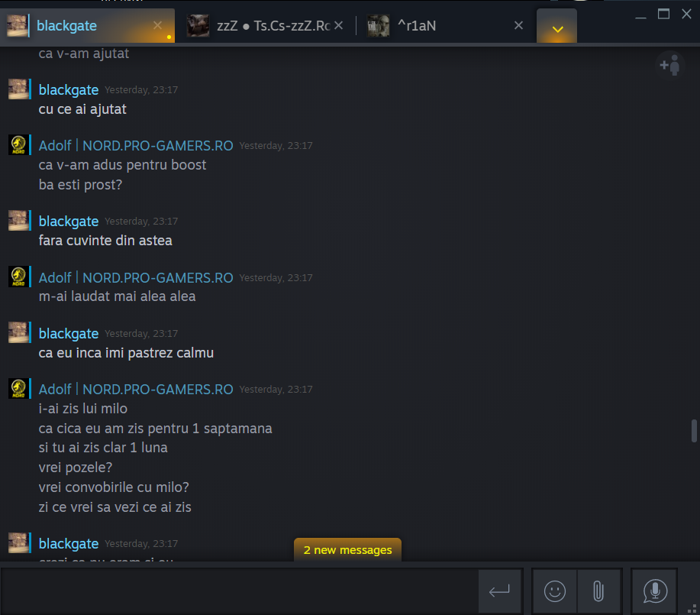Attach a file with the paperclip icon
The height and width of the screenshot is (615, 700).
[598, 591]
